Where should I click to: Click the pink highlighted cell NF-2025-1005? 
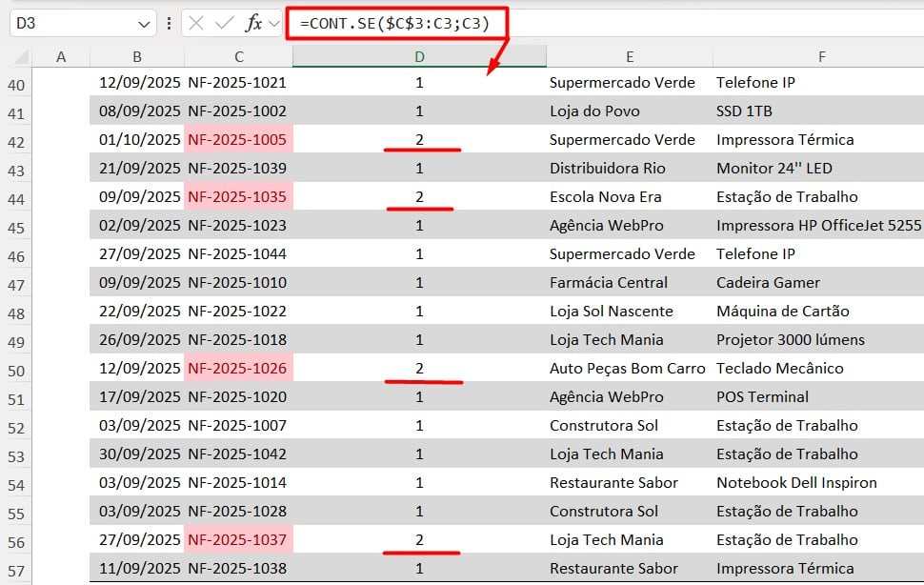point(238,140)
